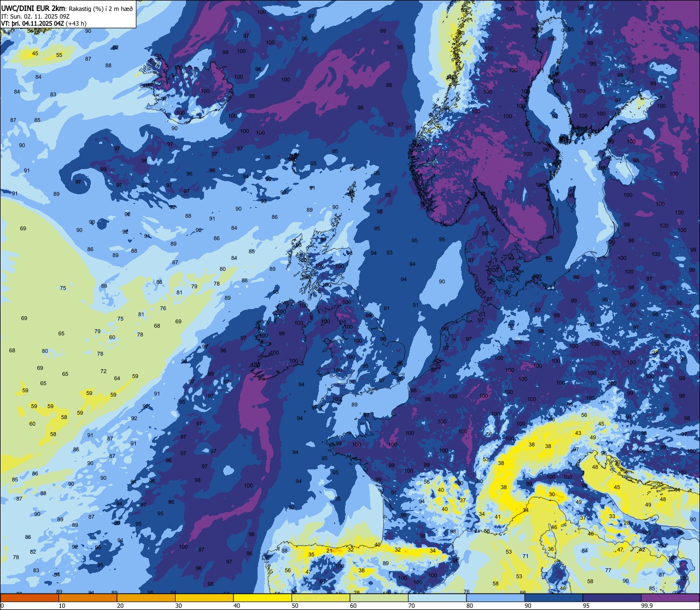Click the '60' legend tick label

[353, 606]
